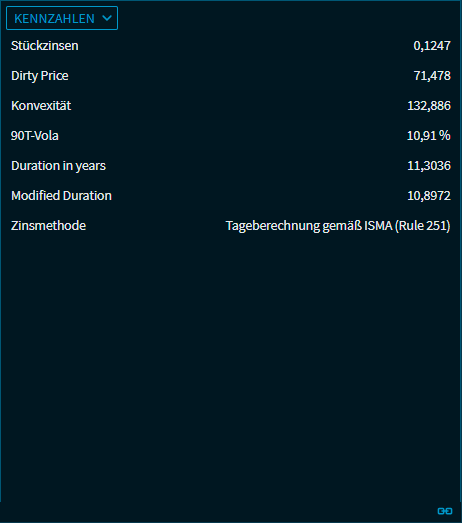Image resolution: width=462 pixels, height=523 pixels.
Task: Click the link chain icon
Action: (x=445, y=511)
